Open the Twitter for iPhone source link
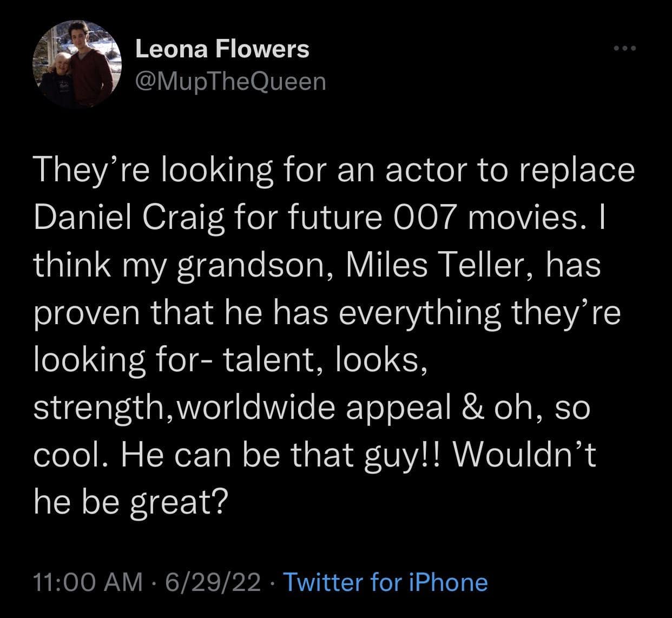 [x=385, y=582]
